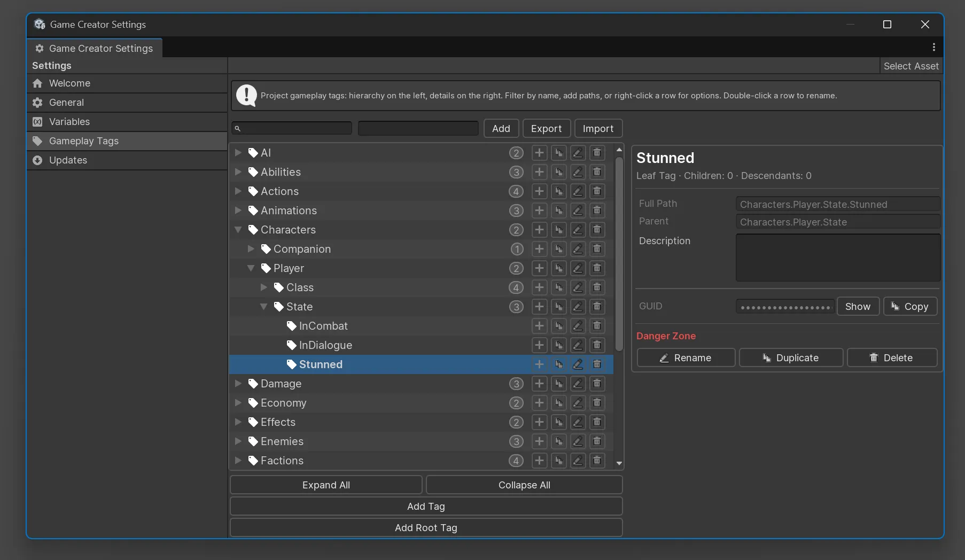Image resolution: width=965 pixels, height=560 pixels.
Task: Click the trash icon in the Animations row
Action: click(597, 211)
